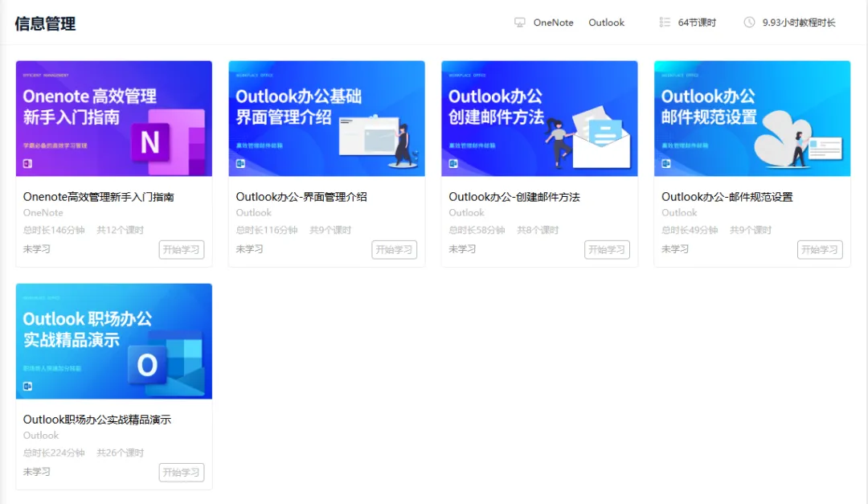Viewport: 868px width, 504px height.
Task: Click 总时长58分钟 on 创建邮件方法 card
Action: (x=477, y=230)
